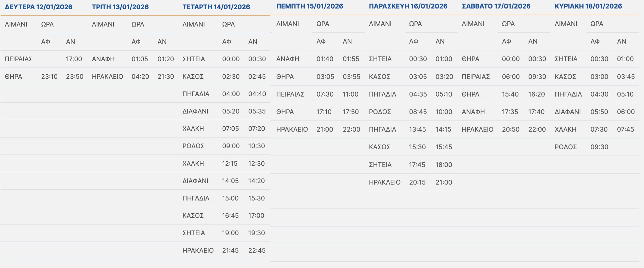Click the ΠΑΡΑΣΚΕΥΗ 16/01/2026 day heading

coord(408,6)
